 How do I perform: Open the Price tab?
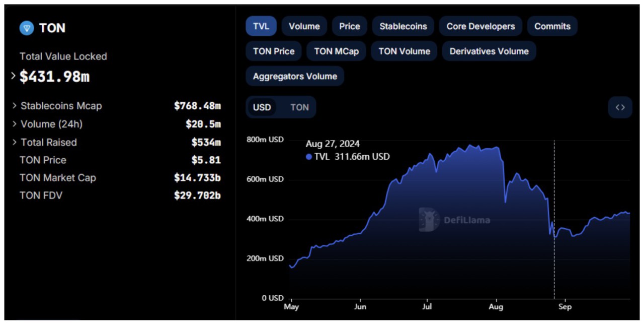click(349, 26)
